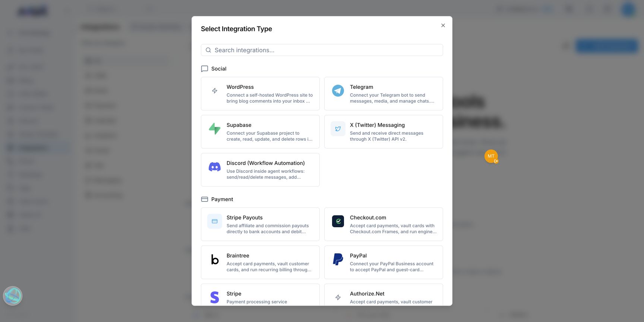Pick Discord (Workflow Automation) card
The height and width of the screenshot is (322, 644).
(x=260, y=170)
